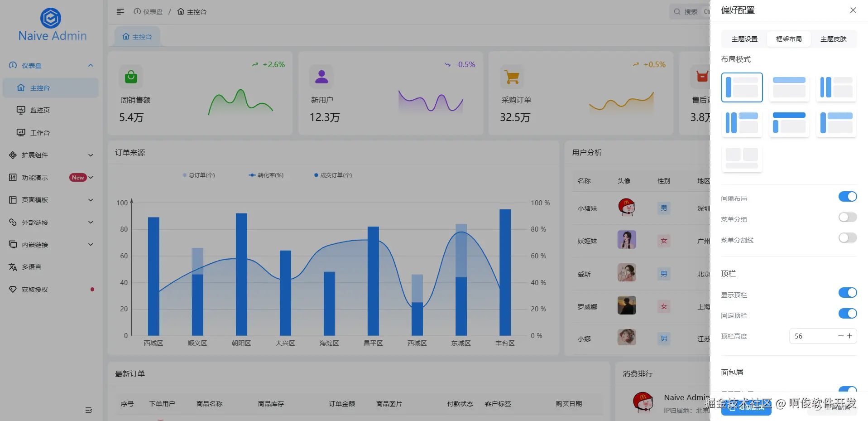Decrease 顶栏高度 with the minus button
The width and height of the screenshot is (868, 421).
(x=841, y=336)
